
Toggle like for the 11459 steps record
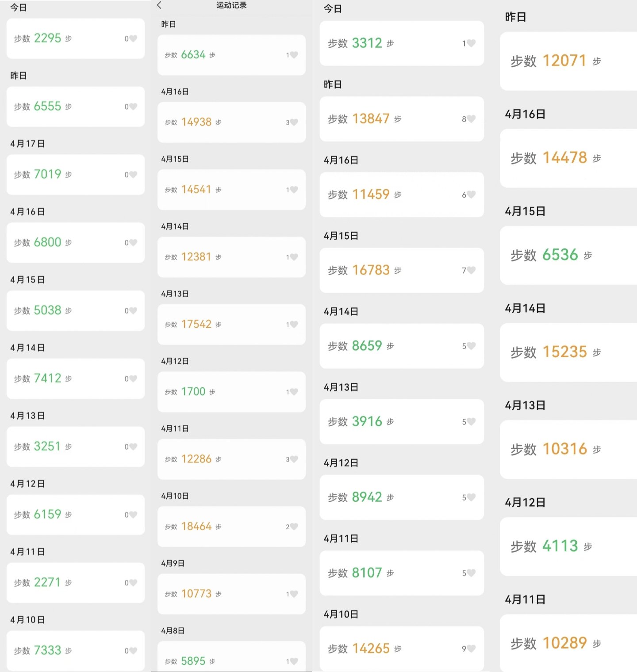tap(471, 195)
